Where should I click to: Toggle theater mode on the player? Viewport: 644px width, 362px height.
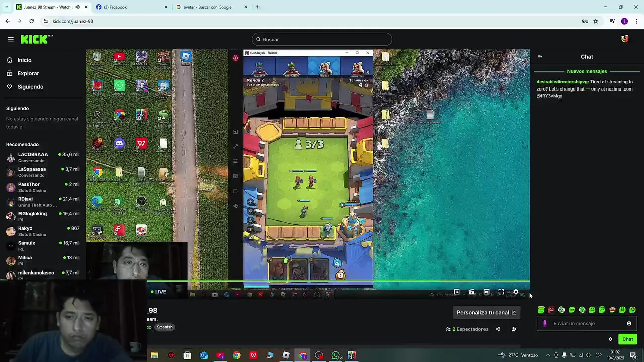pyautogui.click(x=486, y=292)
